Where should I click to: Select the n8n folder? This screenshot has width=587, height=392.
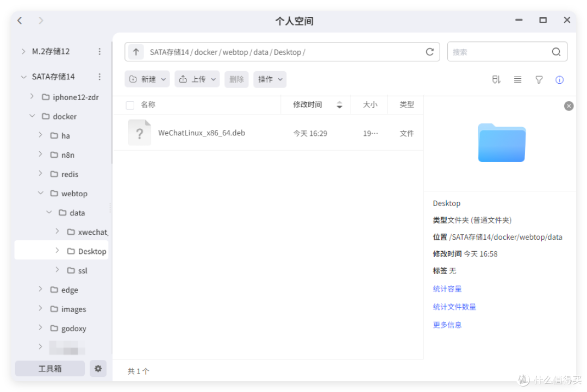tap(63, 155)
